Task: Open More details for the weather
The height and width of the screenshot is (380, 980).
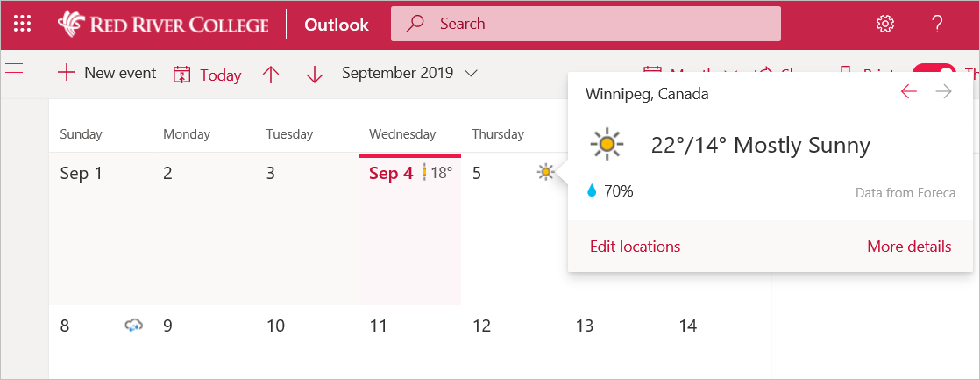Action: pyautogui.click(x=908, y=247)
